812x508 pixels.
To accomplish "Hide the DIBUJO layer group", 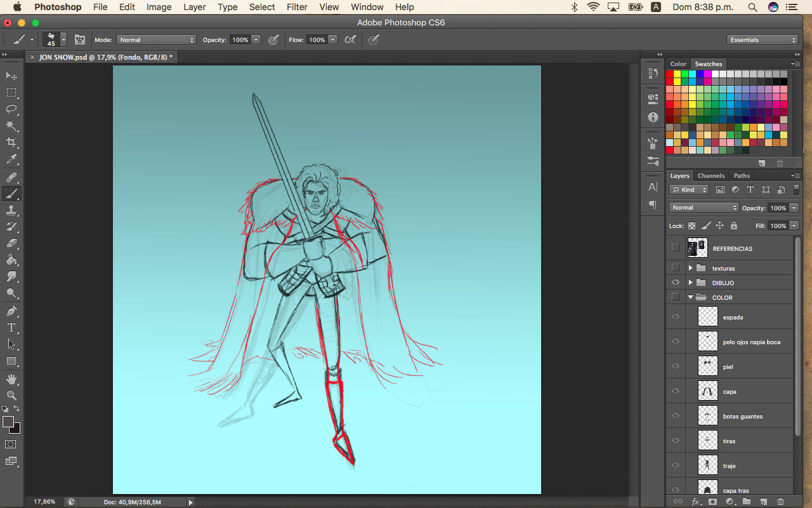I will (675, 283).
